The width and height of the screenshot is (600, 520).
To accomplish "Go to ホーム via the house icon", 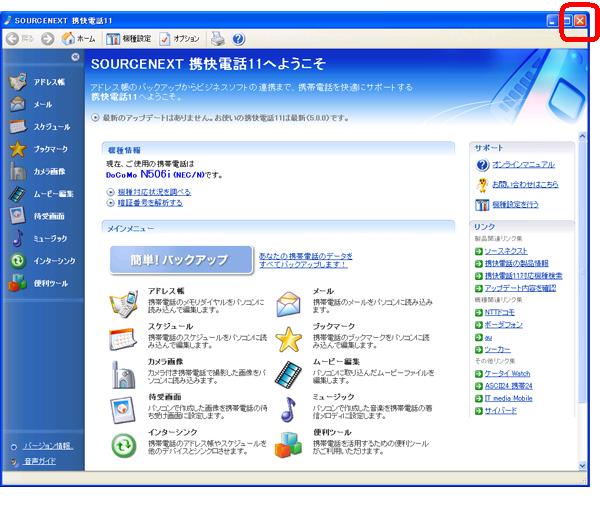I will [78, 39].
